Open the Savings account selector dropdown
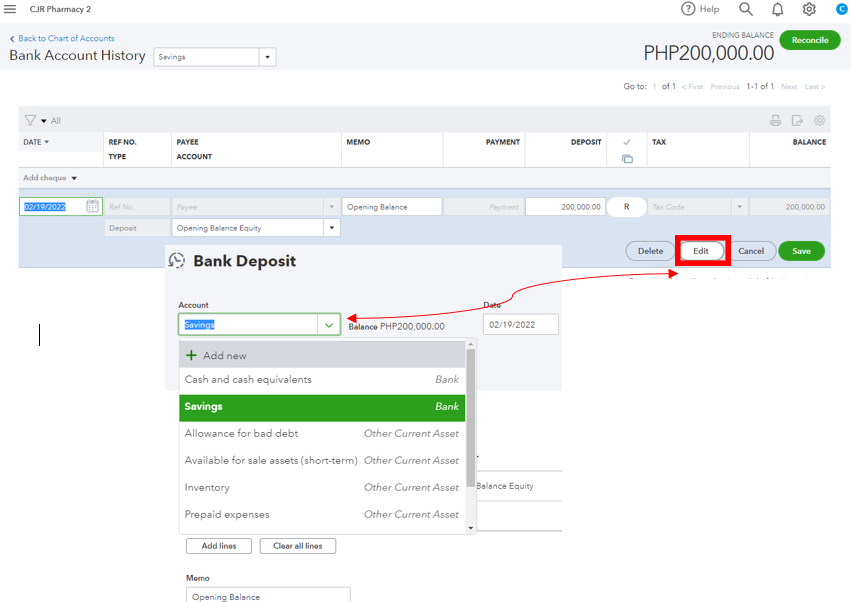 267,57
